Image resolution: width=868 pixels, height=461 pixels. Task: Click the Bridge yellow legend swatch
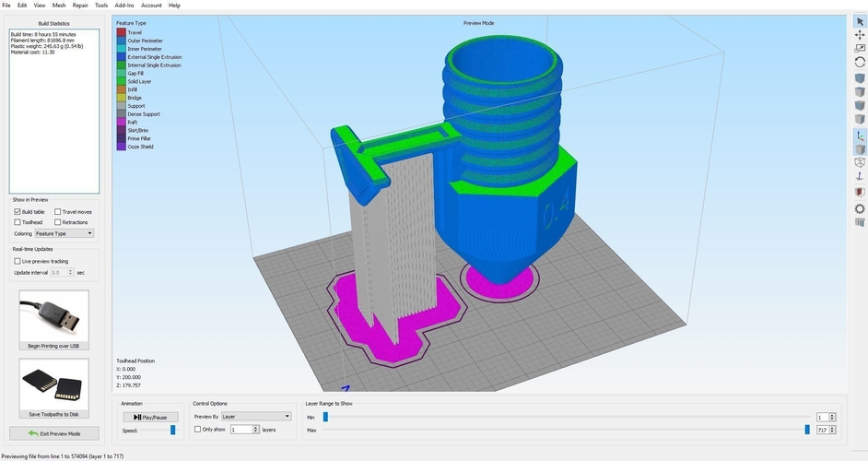coord(121,98)
